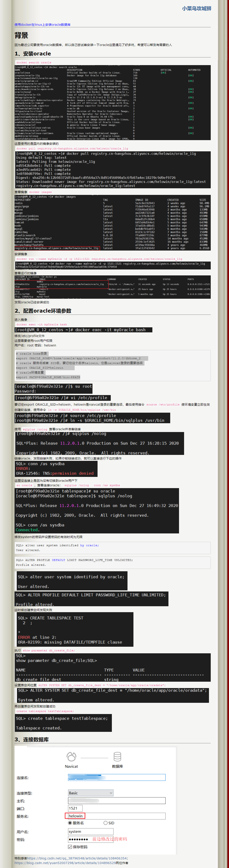Image resolution: width=229 pixels, height=868 pixels.
Task: Click the text 发现oracle已经安装成功
Action: tap(32, 302)
